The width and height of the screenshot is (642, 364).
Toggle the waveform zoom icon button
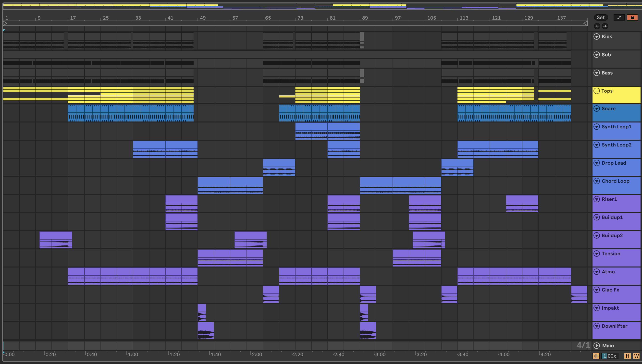coord(596,356)
